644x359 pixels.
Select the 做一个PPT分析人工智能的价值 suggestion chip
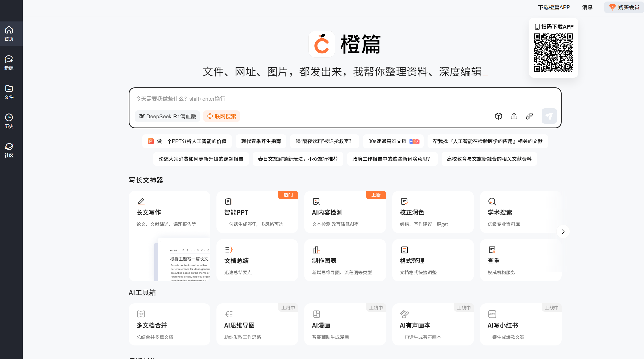[187, 141]
